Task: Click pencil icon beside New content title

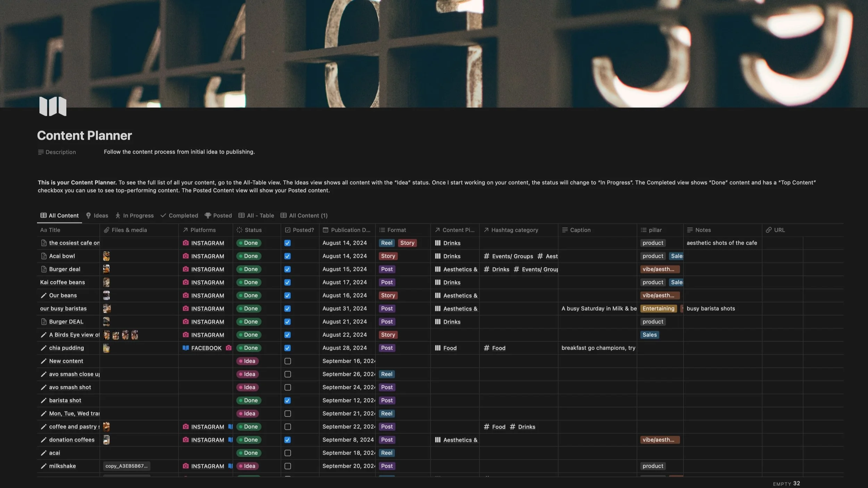Action: 43,361
